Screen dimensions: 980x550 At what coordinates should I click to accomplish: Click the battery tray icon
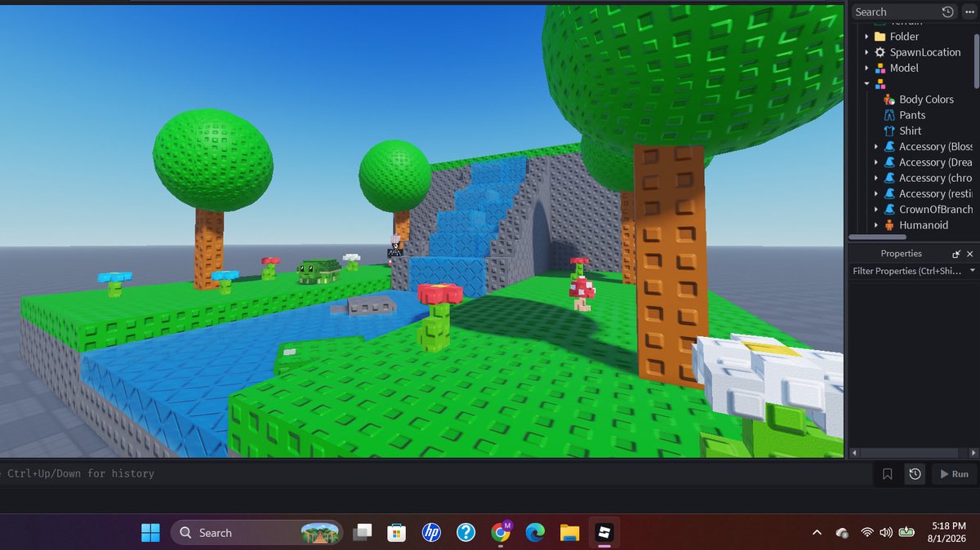coord(906,533)
